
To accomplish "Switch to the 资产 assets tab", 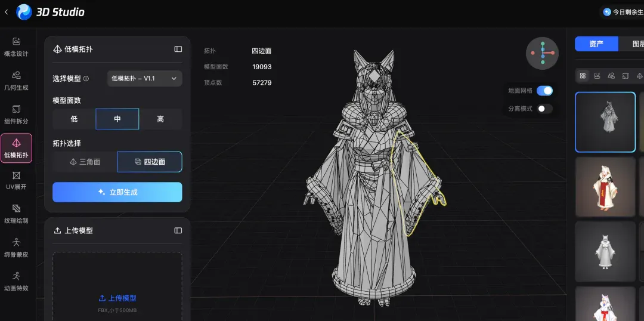I will (x=596, y=44).
